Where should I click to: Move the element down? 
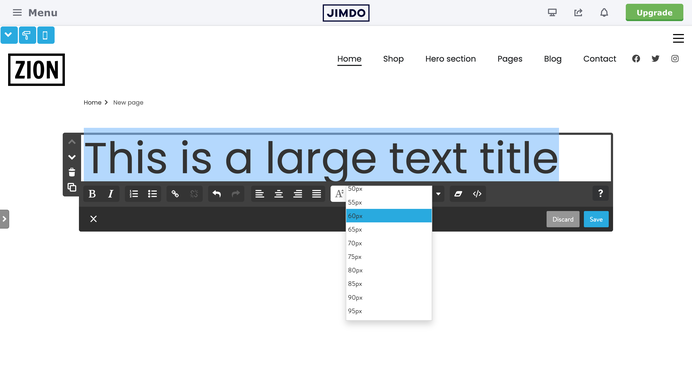pyautogui.click(x=72, y=157)
